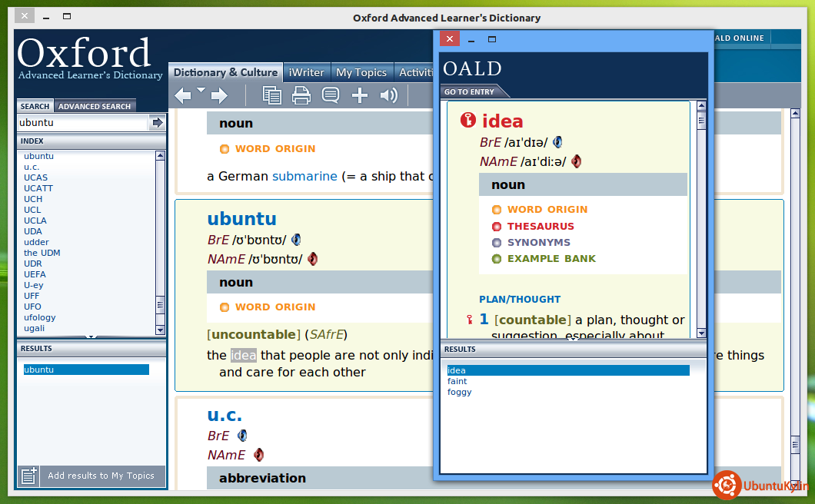Click the search go arrow button

coord(158,123)
